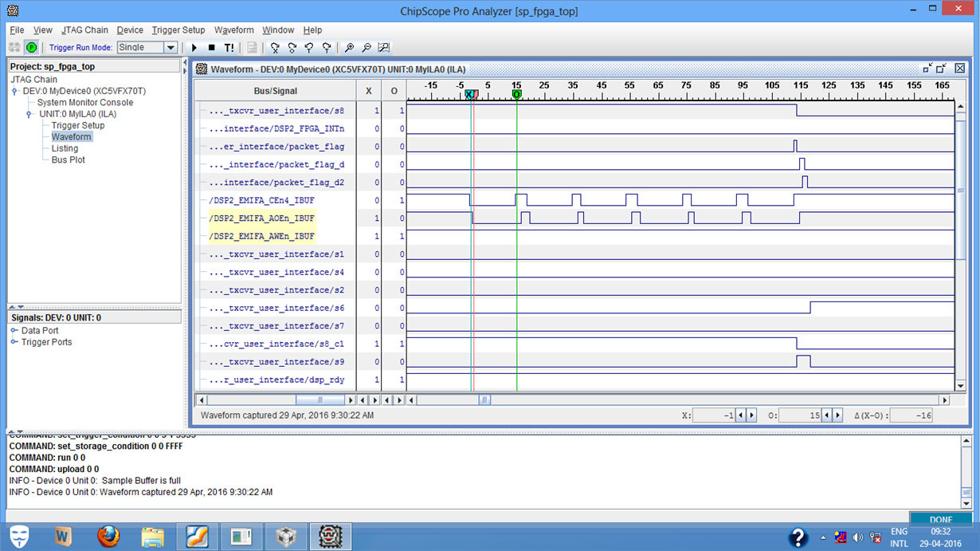Open the Trigger Setup menu
980x551 pixels.
[x=178, y=30]
